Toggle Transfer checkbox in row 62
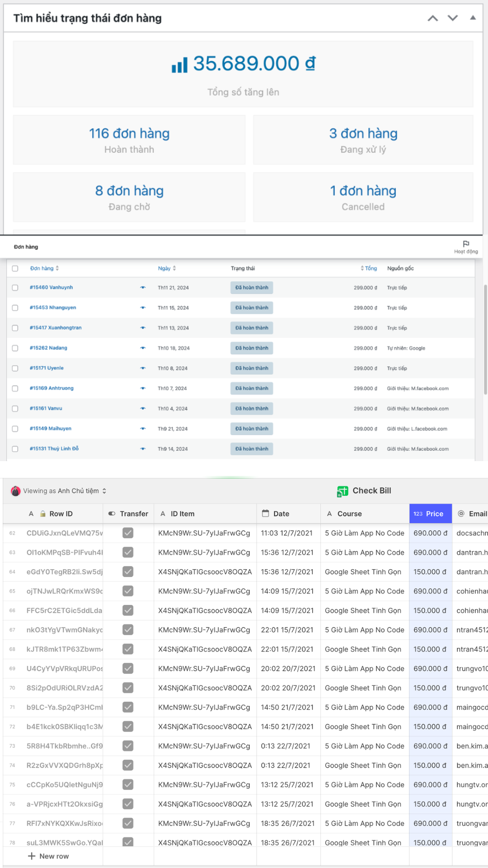488x868 pixels. coord(128,533)
